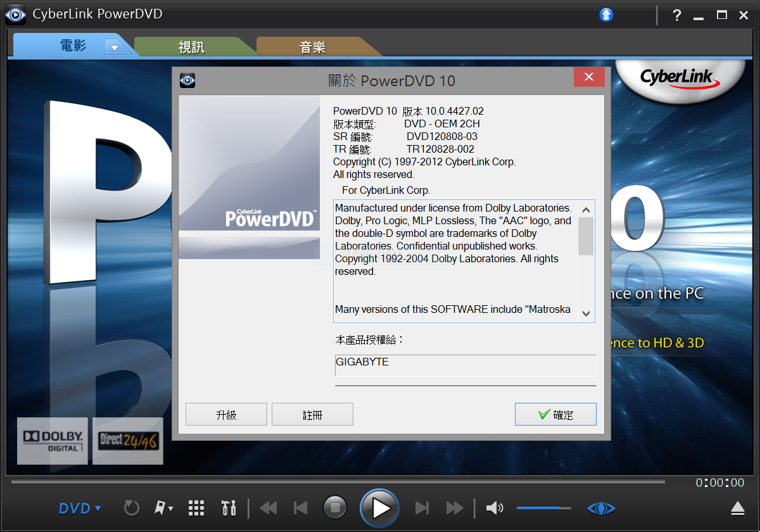Click the CyberLink PowerDVD eye logo in the title bar
Viewport: 760px width, 532px height.
[x=15, y=15]
